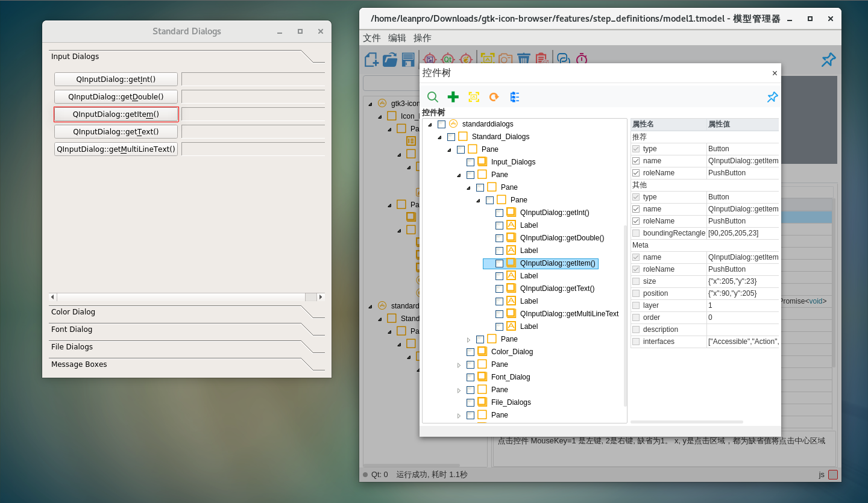Click the trash delete icon in main toolbar
This screenshot has width=868, height=503.
524,59
